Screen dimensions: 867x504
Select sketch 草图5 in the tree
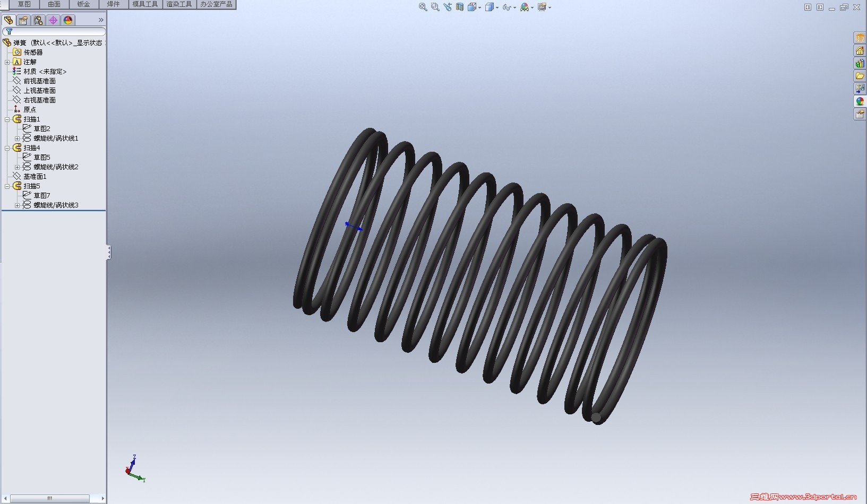coord(42,157)
